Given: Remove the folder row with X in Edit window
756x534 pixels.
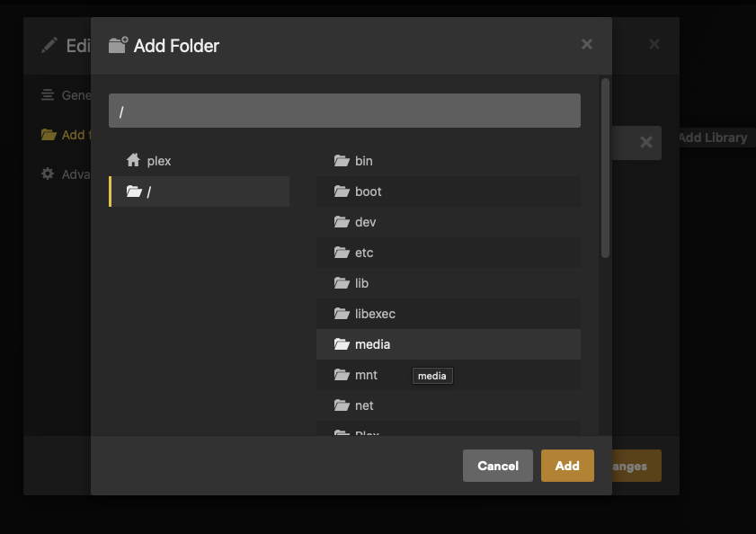Looking at the screenshot, I should (x=646, y=142).
